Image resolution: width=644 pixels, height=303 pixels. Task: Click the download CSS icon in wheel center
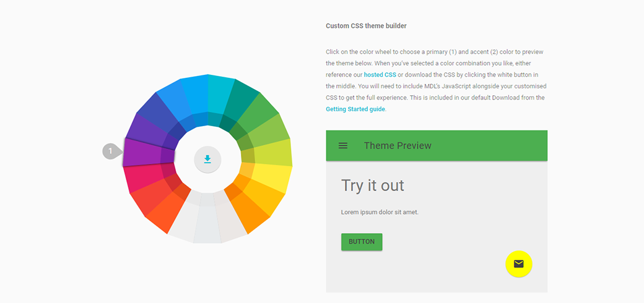click(207, 160)
